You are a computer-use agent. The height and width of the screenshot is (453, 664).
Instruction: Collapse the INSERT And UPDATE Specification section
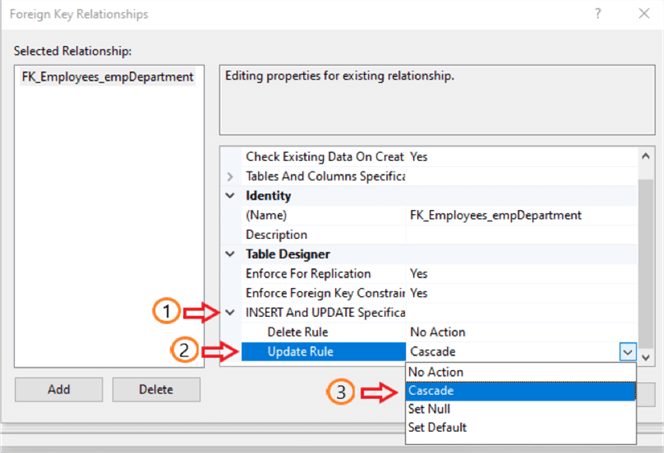231,312
